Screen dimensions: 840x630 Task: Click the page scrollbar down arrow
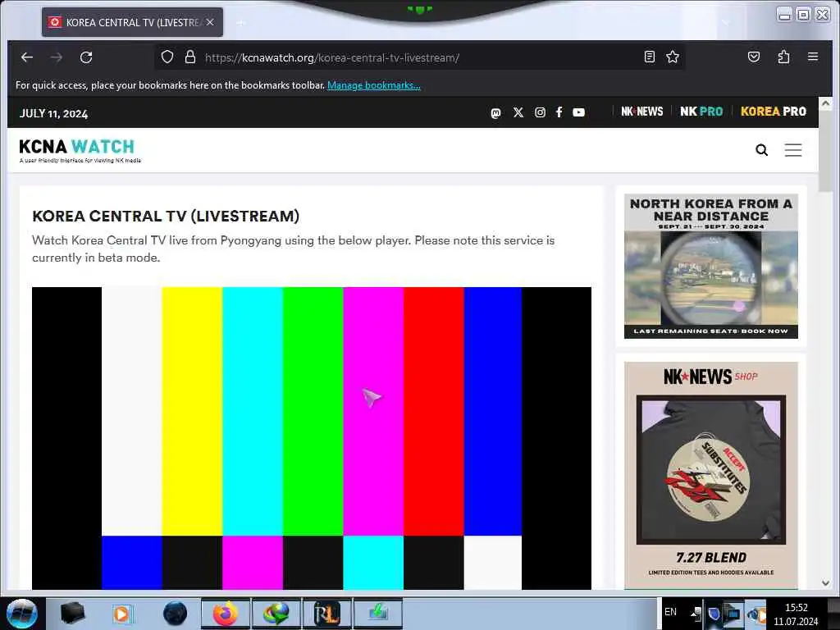pyautogui.click(x=825, y=583)
